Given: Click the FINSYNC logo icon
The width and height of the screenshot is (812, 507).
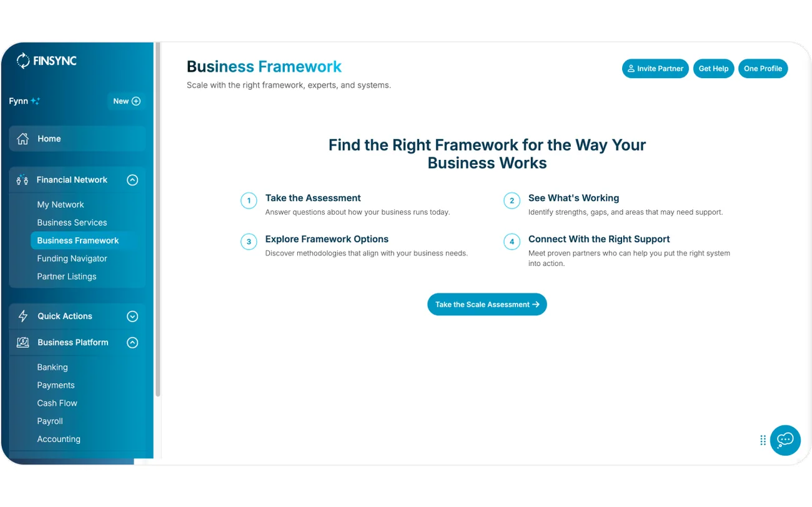Looking at the screenshot, I should click(x=23, y=61).
